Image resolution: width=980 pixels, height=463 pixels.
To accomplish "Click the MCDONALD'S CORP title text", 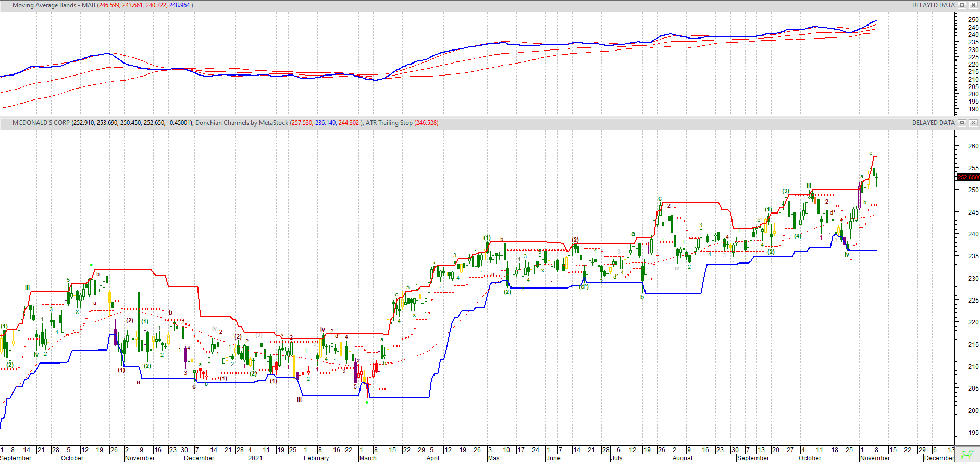I will point(41,123).
